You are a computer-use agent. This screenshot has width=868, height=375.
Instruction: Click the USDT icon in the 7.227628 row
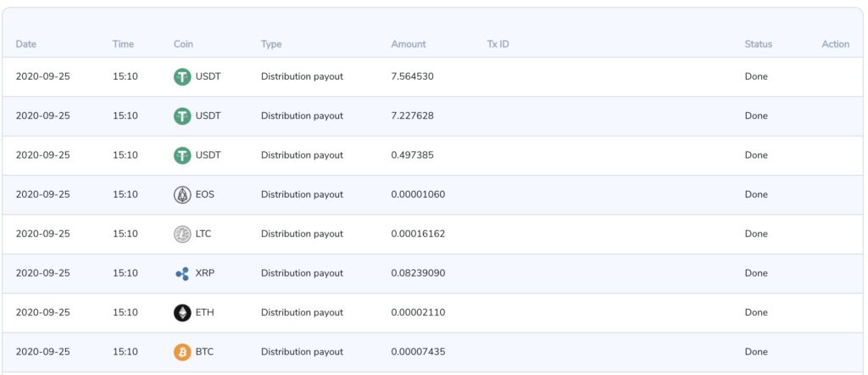182,116
